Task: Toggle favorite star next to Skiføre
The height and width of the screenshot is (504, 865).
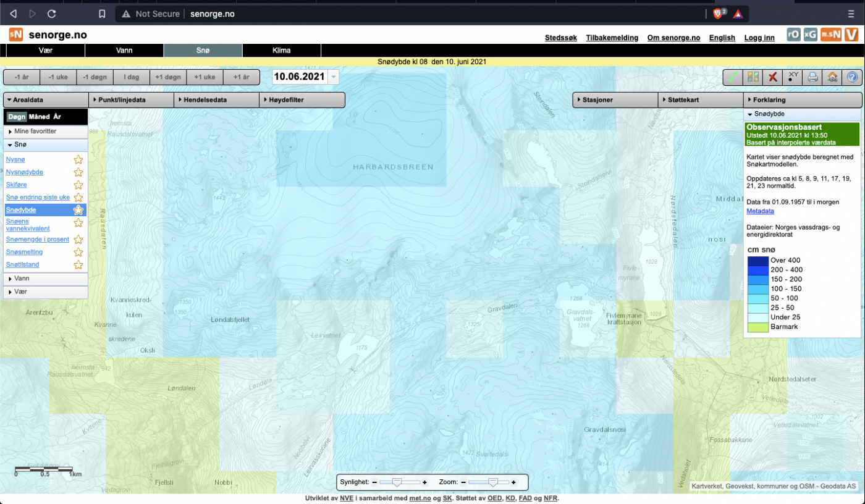Action: 78,185
